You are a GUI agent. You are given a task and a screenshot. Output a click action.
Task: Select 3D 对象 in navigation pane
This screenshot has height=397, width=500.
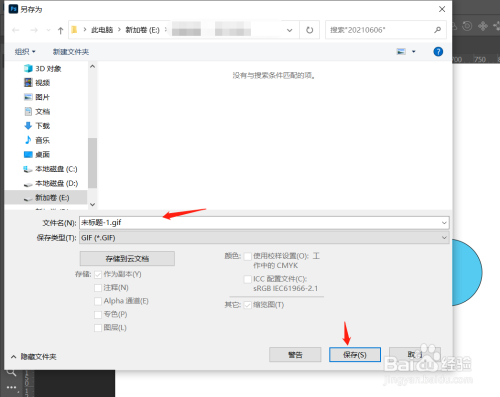pos(43,68)
